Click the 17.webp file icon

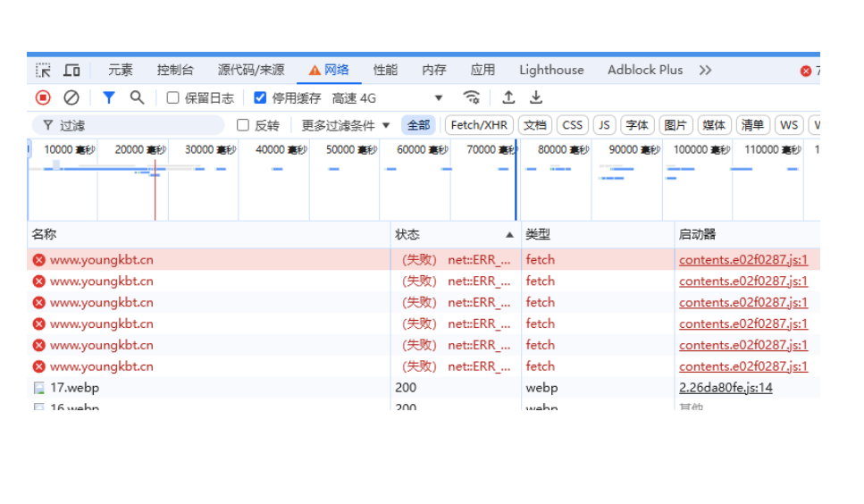point(39,389)
